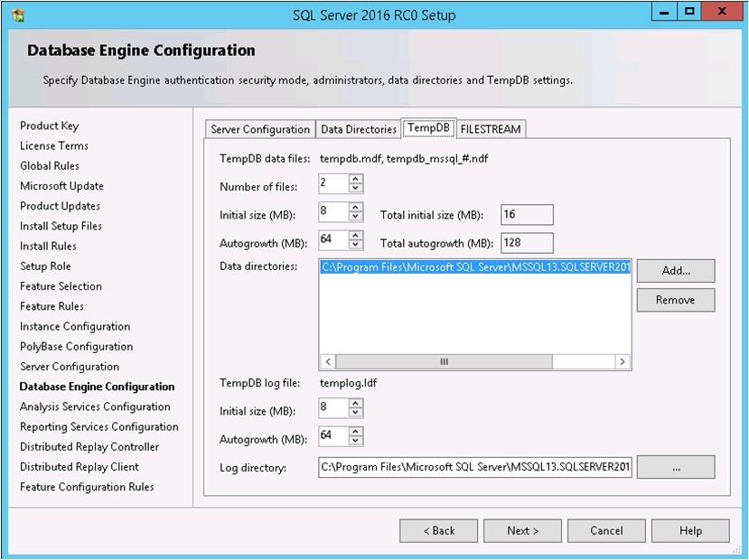
Task: Decrease the Number of files value
Action: click(355, 188)
